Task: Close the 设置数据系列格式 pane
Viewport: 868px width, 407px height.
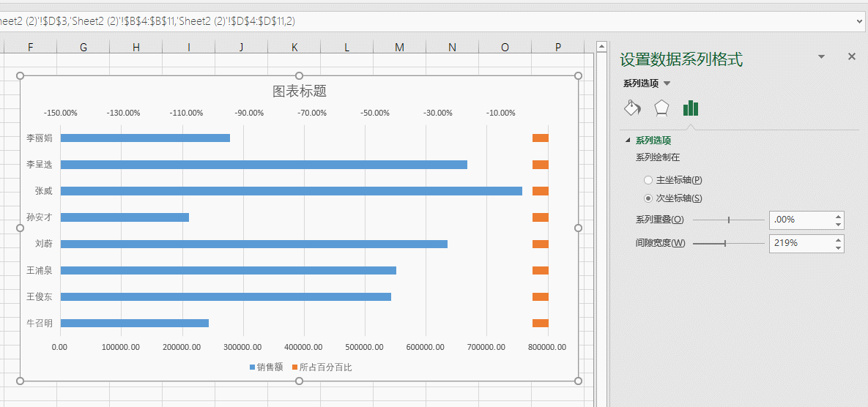Action: pyautogui.click(x=852, y=56)
